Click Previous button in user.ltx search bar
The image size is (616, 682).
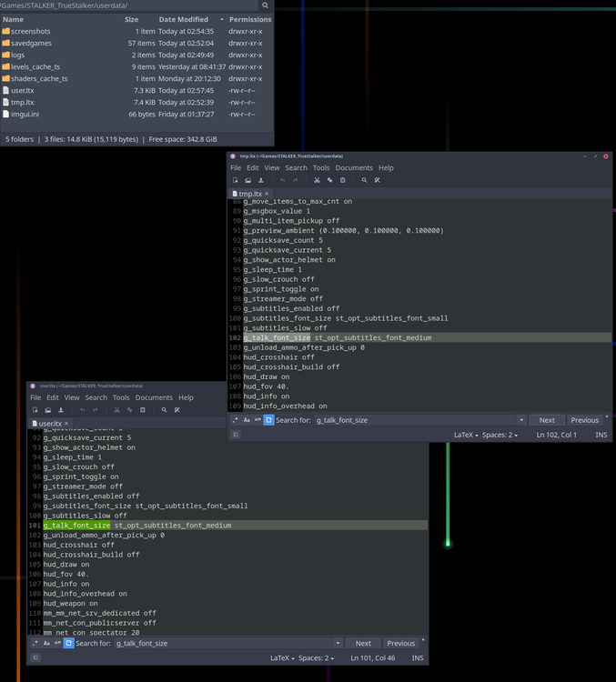click(x=401, y=643)
